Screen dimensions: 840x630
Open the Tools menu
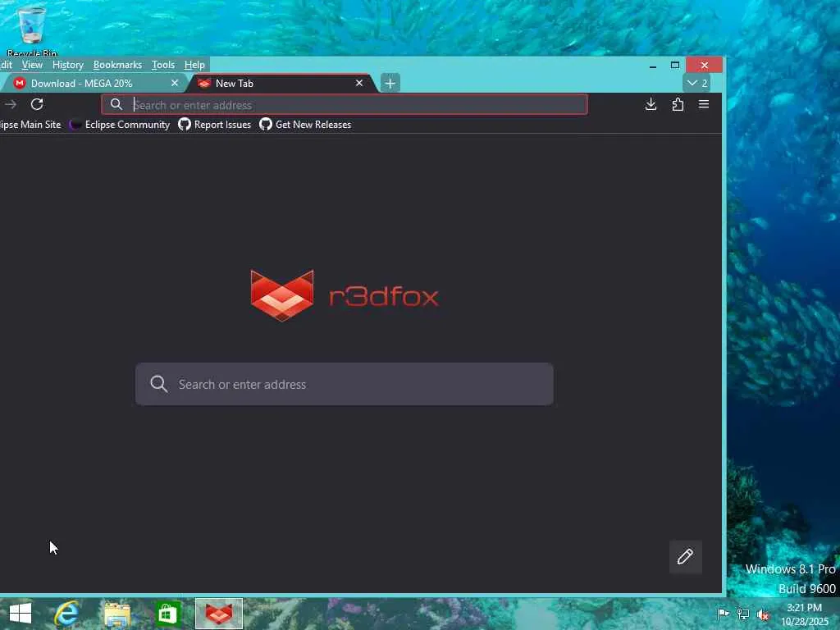(x=163, y=65)
